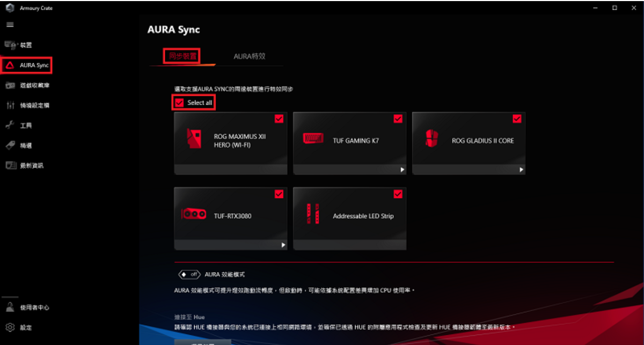The width and height of the screenshot is (644, 345).
Task: Expand ROG GLADIUS II CORE card arrow
Action: [521, 170]
